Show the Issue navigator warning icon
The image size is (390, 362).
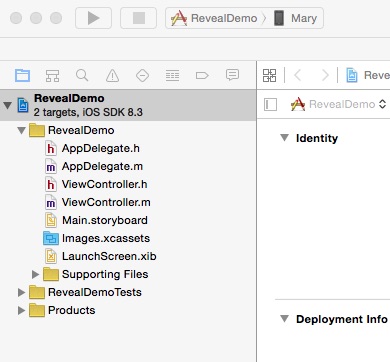[x=112, y=76]
